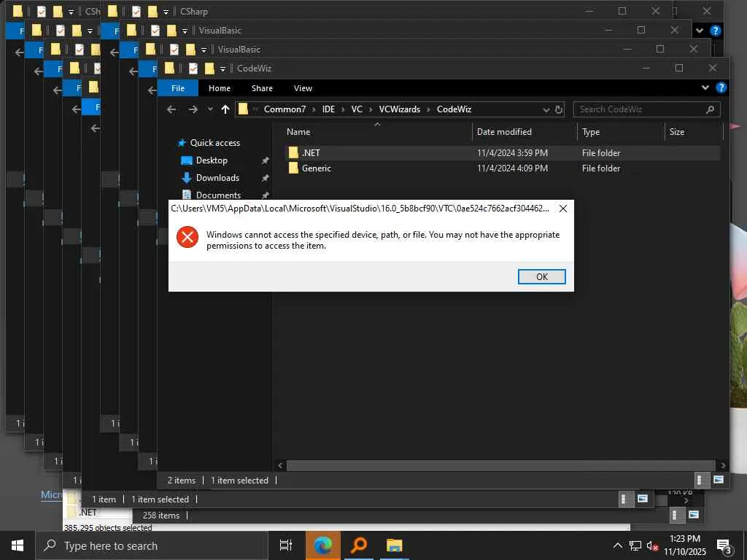Sort by Size column header

(x=676, y=132)
